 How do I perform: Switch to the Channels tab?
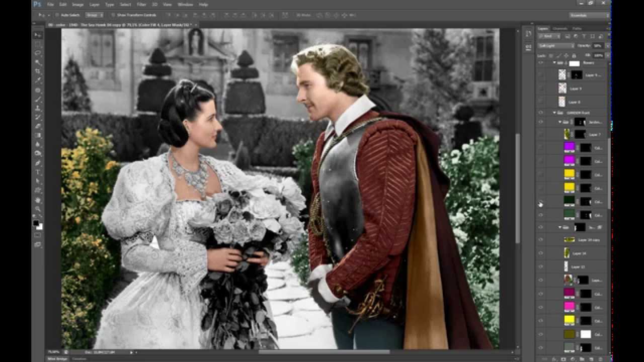coord(560,29)
